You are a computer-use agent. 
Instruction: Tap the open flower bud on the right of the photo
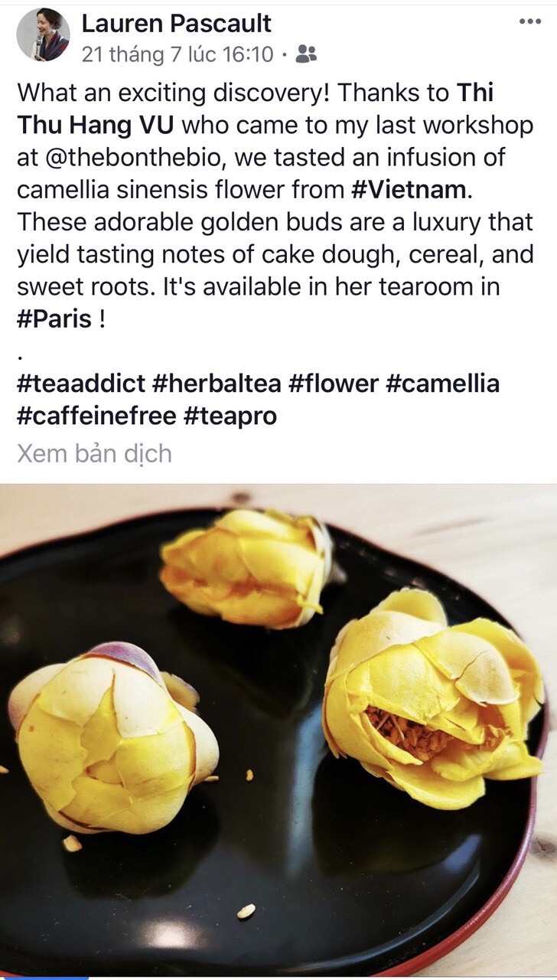click(x=432, y=698)
